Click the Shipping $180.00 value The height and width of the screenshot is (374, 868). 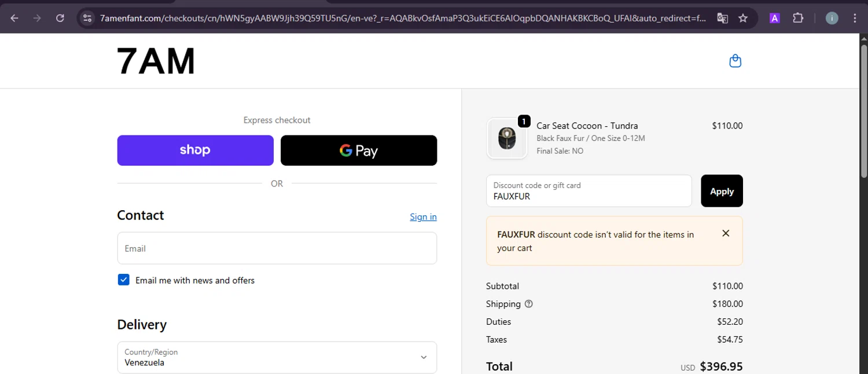(x=728, y=304)
